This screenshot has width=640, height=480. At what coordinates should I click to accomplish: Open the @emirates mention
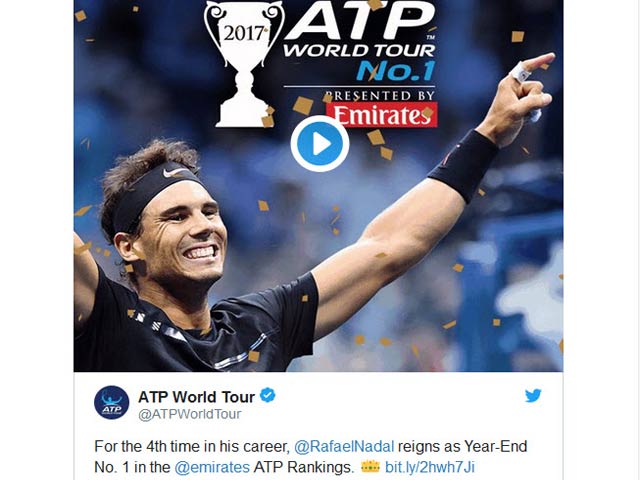point(212,467)
